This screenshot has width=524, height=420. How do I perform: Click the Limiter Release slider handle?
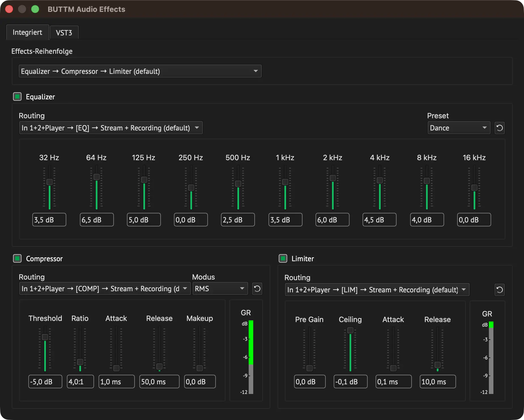tap(438, 365)
